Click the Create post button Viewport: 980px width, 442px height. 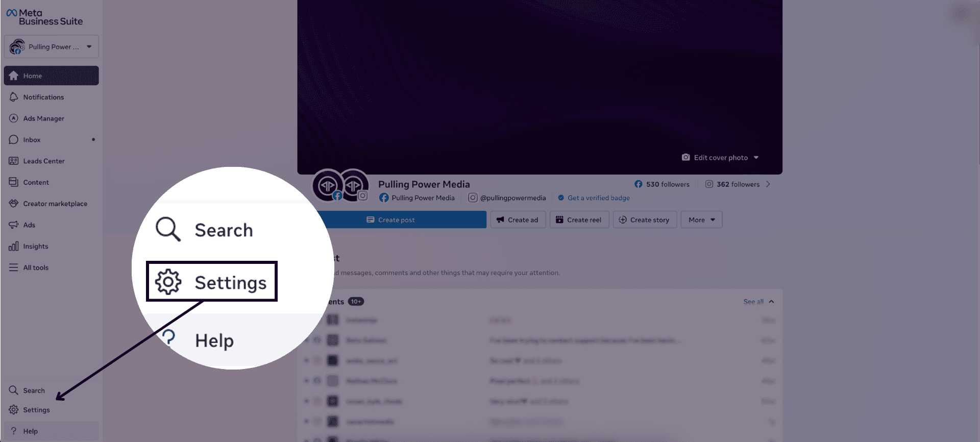pos(391,220)
